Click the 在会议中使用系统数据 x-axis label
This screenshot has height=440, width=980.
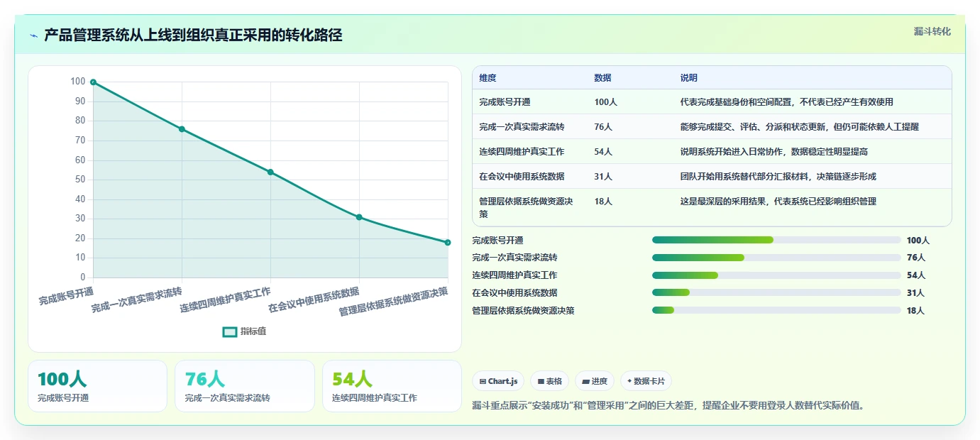point(314,301)
